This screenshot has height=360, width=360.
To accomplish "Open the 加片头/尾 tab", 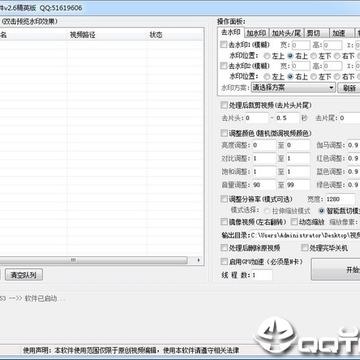I will [x=286, y=33].
